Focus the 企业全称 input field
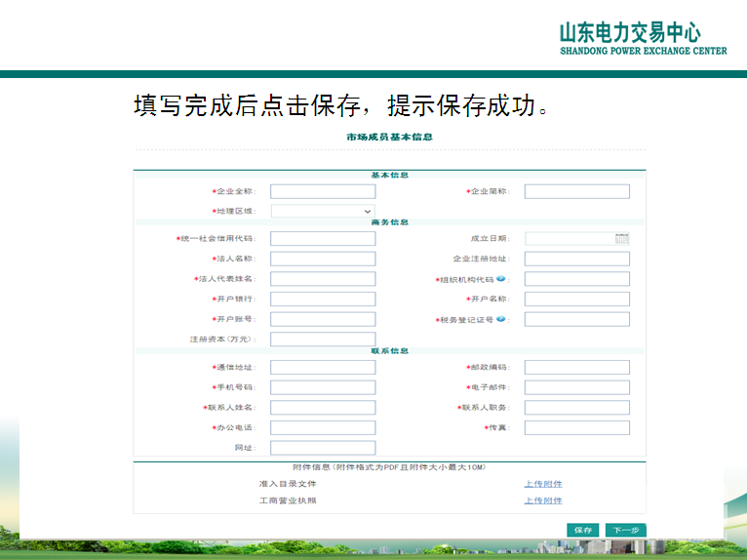Viewport: 747px width, 560px height. [x=323, y=191]
